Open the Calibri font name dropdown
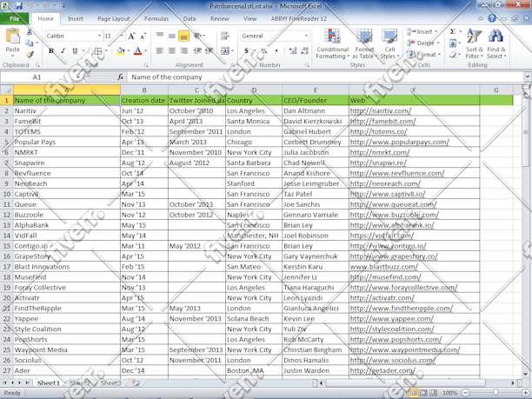This screenshot has width=532, height=399. [96, 36]
